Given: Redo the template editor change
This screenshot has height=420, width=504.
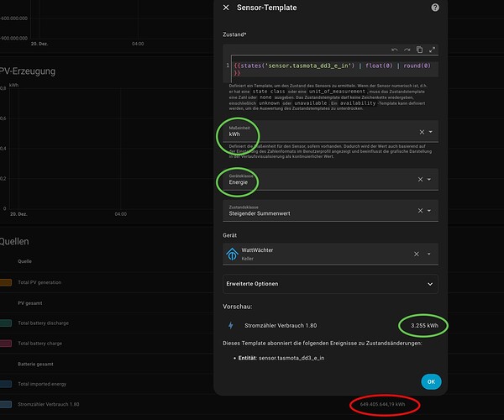Looking at the screenshot, I should (x=407, y=50).
